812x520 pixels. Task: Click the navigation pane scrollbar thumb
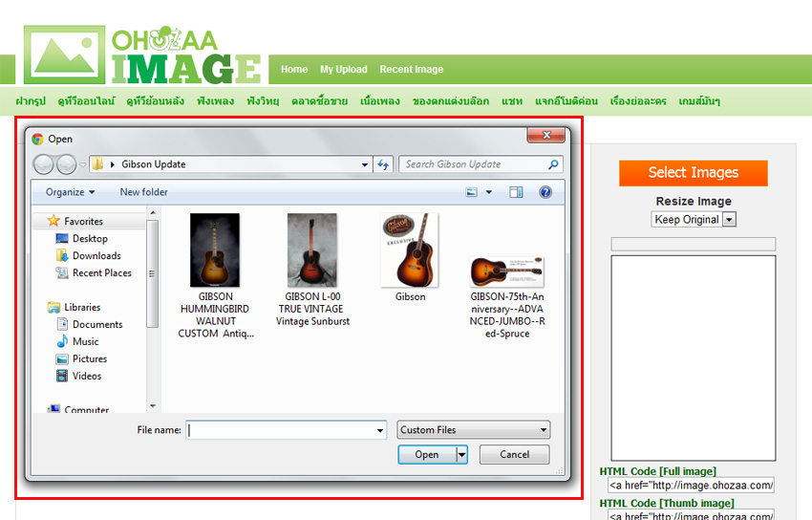(x=152, y=273)
